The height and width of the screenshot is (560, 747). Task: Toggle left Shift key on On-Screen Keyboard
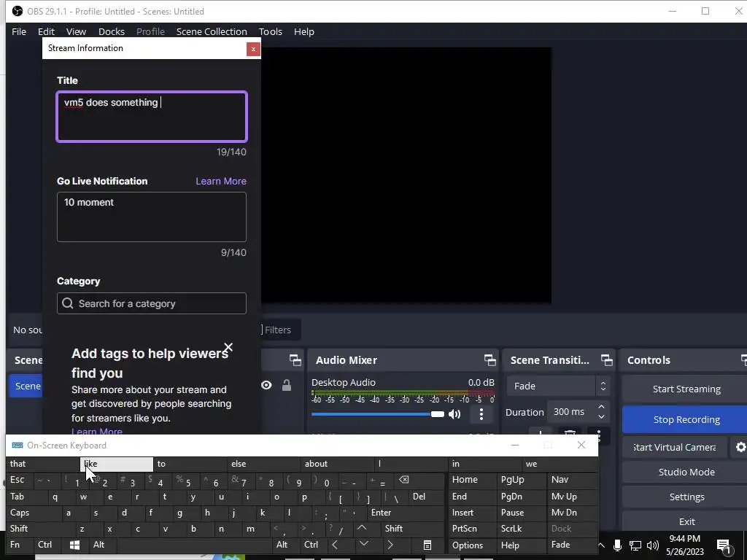[x=39, y=529]
